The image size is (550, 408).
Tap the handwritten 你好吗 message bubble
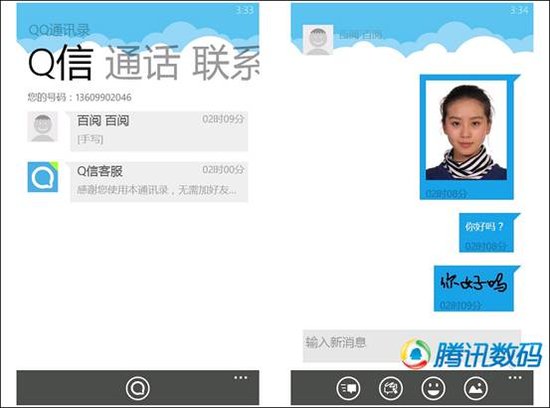click(x=474, y=288)
